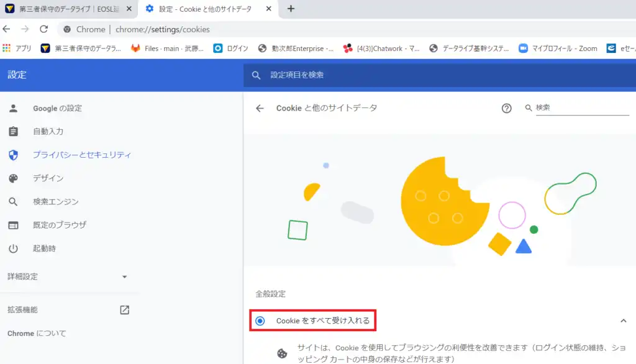Click the Cookie と他のサイトデータ page title
This screenshot has height=364, width=636.
pos(327,108)
